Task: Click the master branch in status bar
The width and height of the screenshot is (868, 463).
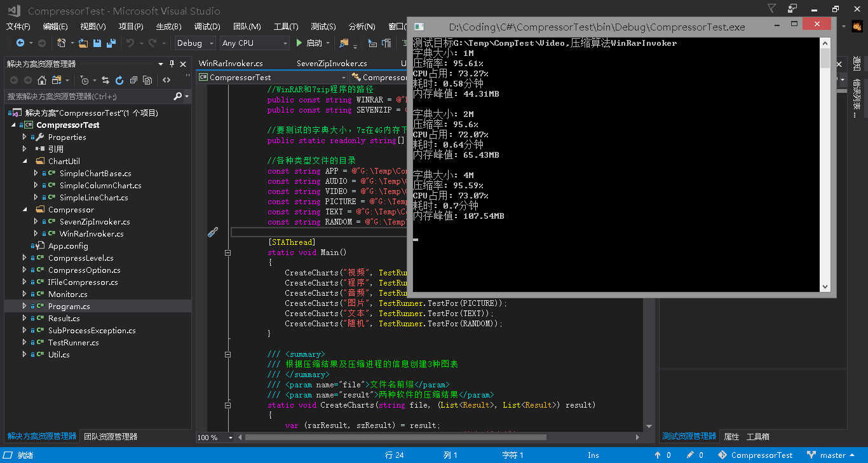Action: coord(832,455)
